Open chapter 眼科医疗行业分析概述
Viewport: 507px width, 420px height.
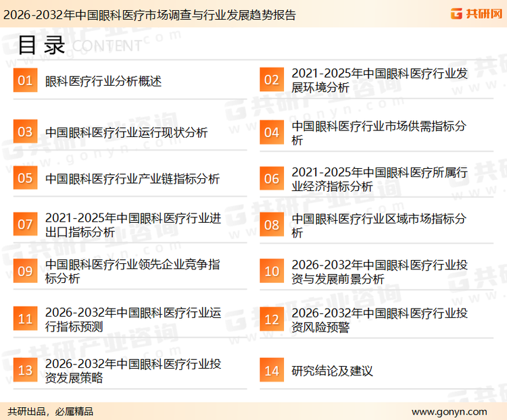103,82
